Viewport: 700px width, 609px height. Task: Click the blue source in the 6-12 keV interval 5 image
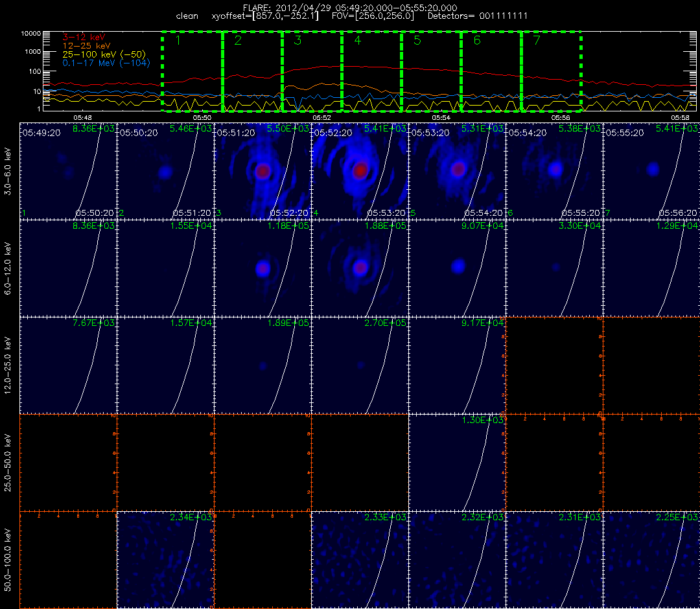click(x=458, y=267)
